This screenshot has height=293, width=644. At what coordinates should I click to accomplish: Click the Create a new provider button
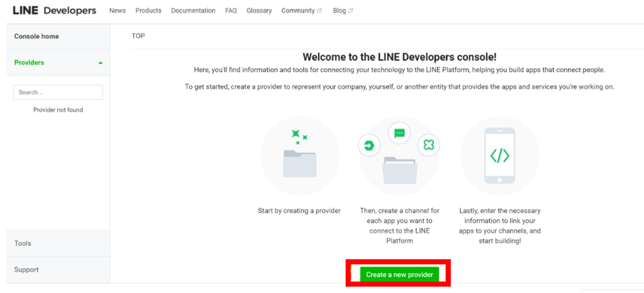pyautogui.click(x=399, y=275)
